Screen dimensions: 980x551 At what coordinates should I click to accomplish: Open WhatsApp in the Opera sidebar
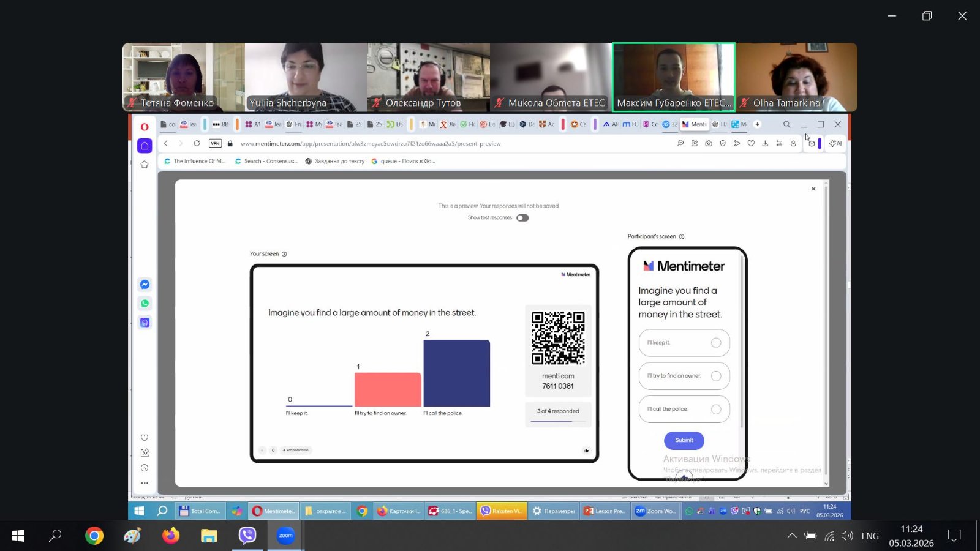[145, 304]
